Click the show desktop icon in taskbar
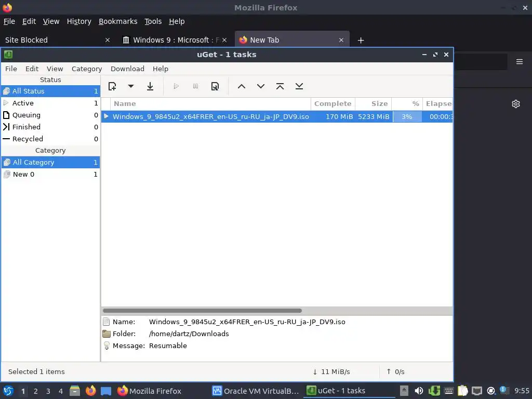The image size is (532, 399). click(106, 391)
